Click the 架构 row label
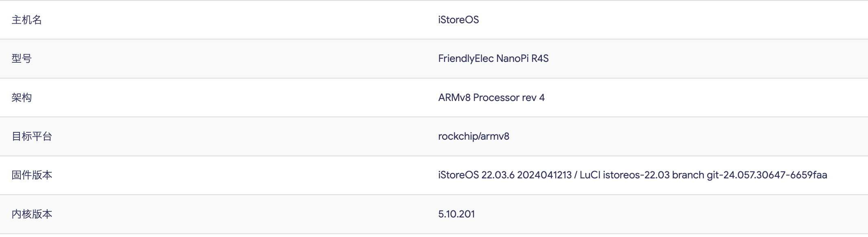Image resolution: width=868 pixels, height=237 pixels. click(22, 98)
